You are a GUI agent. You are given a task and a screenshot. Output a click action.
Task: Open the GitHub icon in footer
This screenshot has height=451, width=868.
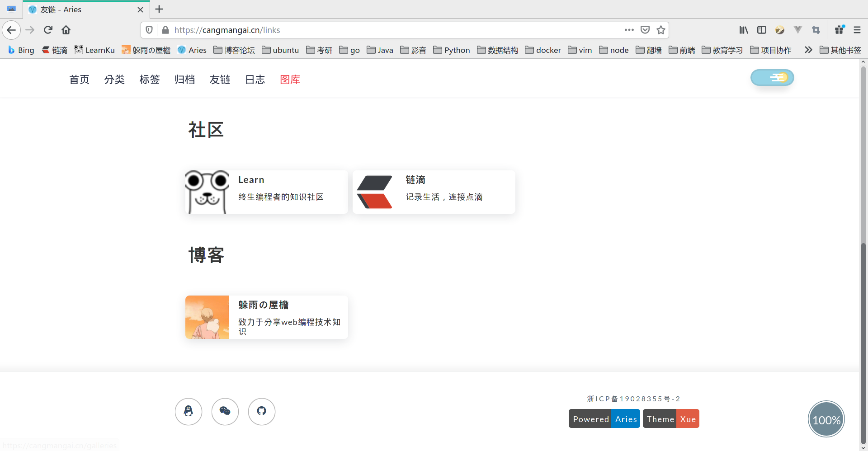pyautogui.click(x=262, y=412)
